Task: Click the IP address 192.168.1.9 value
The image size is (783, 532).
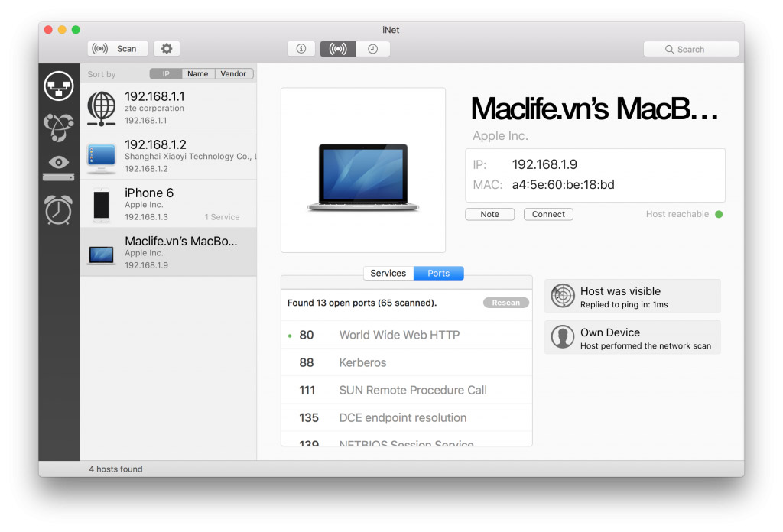Action: point(544,164)
